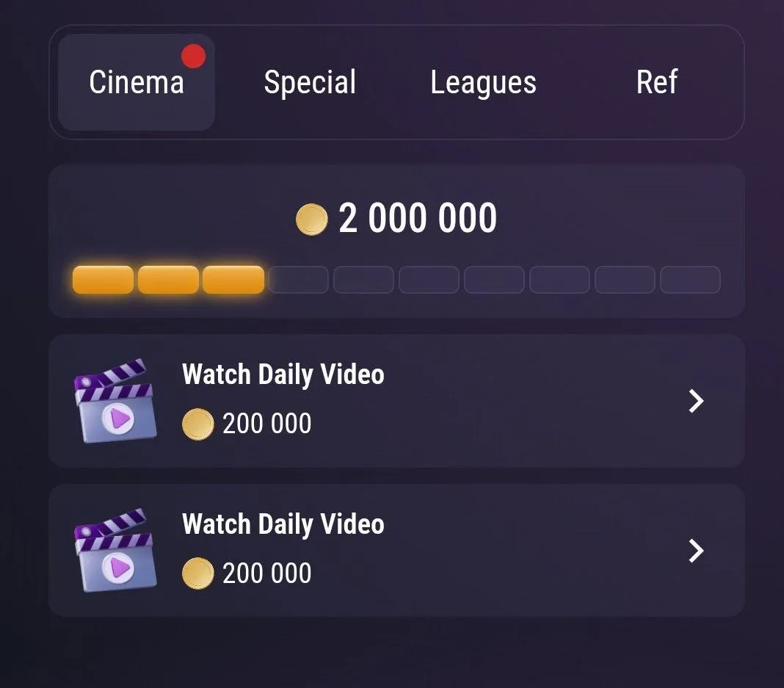The width and height of the screenshot is (784, 688).
Task: Click the gold coin beside 2 000 000
Action: click(x=311, y=219)
